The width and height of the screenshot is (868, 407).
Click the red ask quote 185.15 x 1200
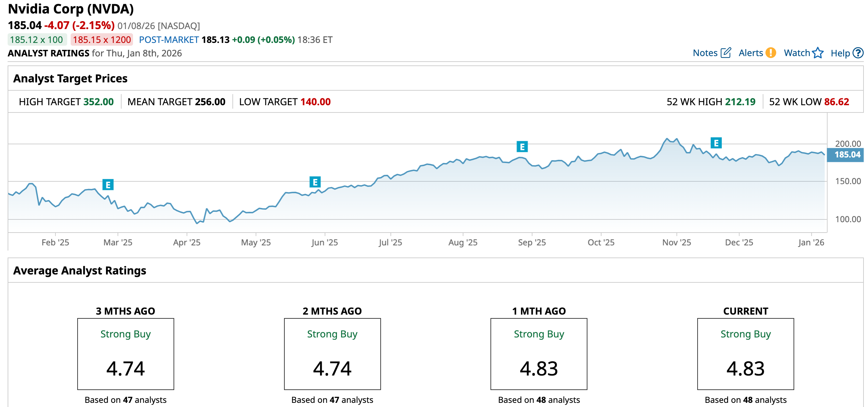(x=102, y=40)
